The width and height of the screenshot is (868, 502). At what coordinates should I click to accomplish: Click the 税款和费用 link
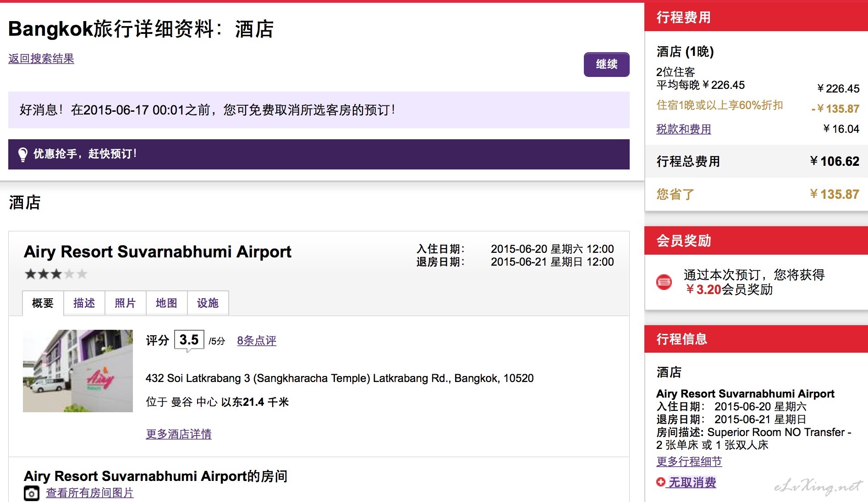[x=684, y=129]
